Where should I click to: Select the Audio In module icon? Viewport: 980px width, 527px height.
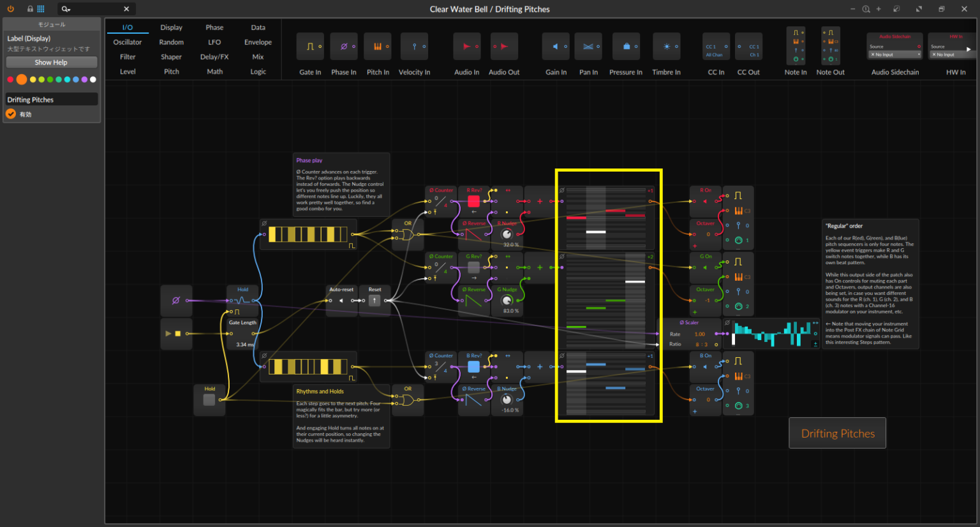coord(466,47)
